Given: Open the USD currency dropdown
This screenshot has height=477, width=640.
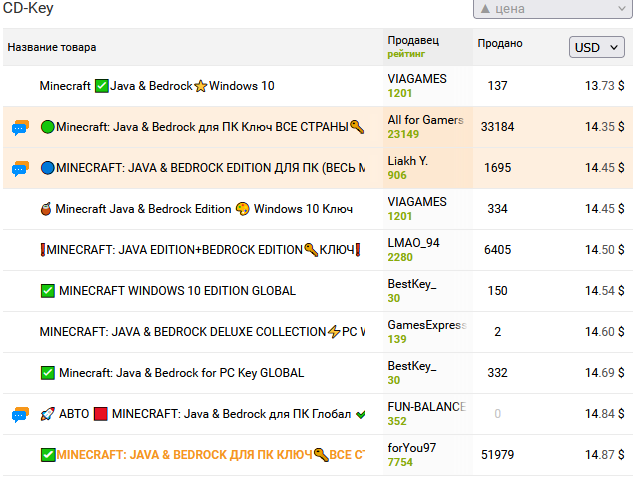Looking at the screenshot, I should [596, 47].
